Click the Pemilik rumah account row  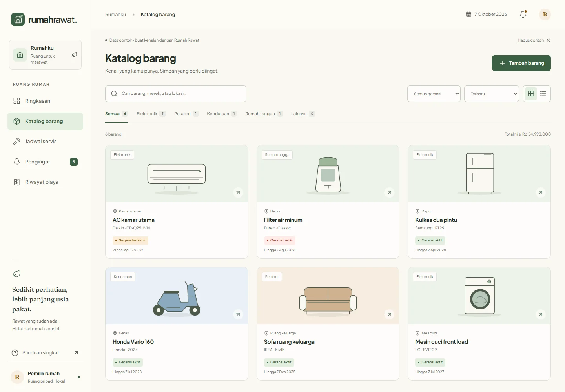pyautogui.click(x=46, y=377)
